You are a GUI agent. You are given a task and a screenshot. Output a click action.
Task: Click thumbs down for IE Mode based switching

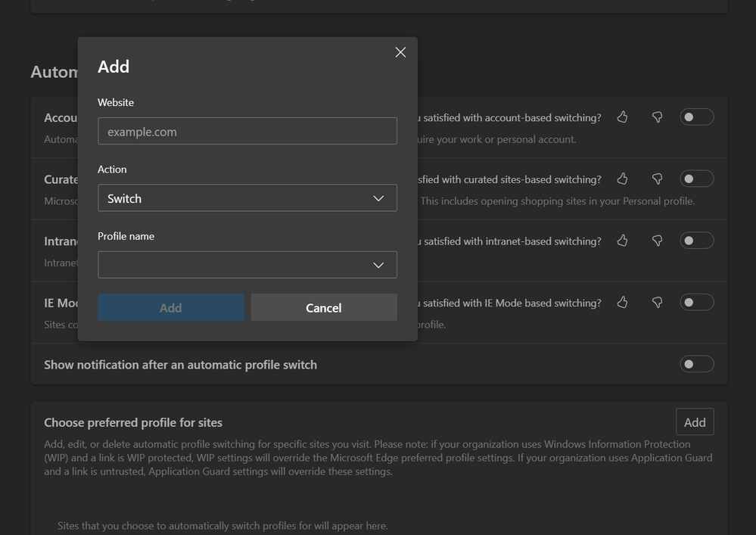657,303
